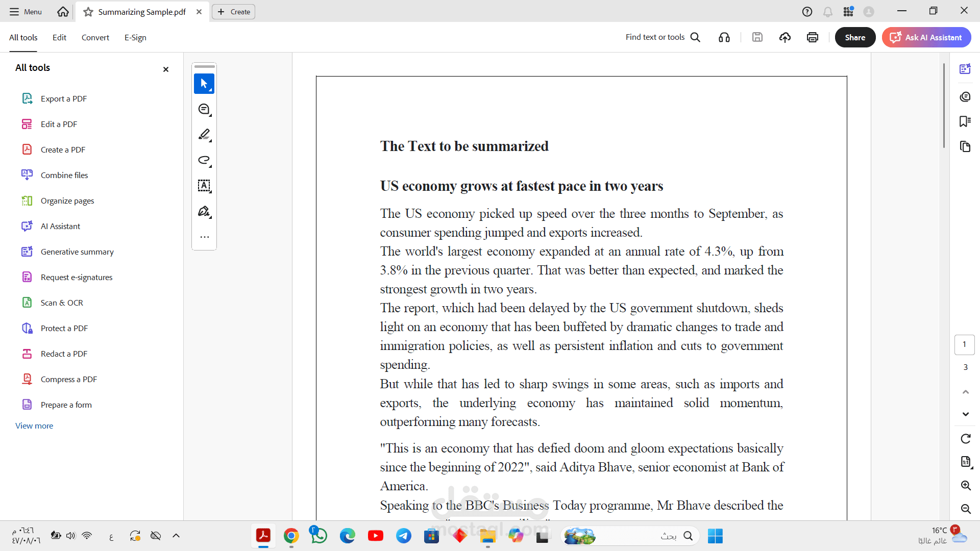Open the Convert menu tab
The height and width of the screenshot is (551, 980).
click(95, 38)
